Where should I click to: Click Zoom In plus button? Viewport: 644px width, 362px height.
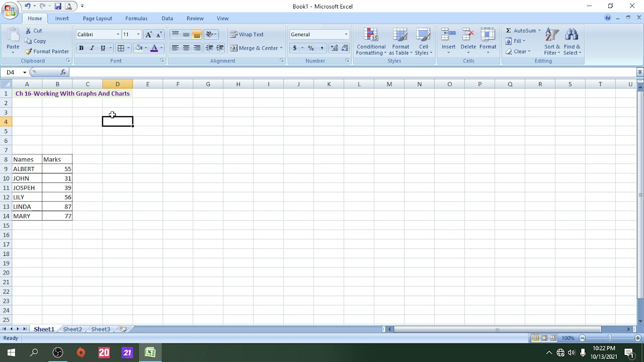[x=638, y=338]
